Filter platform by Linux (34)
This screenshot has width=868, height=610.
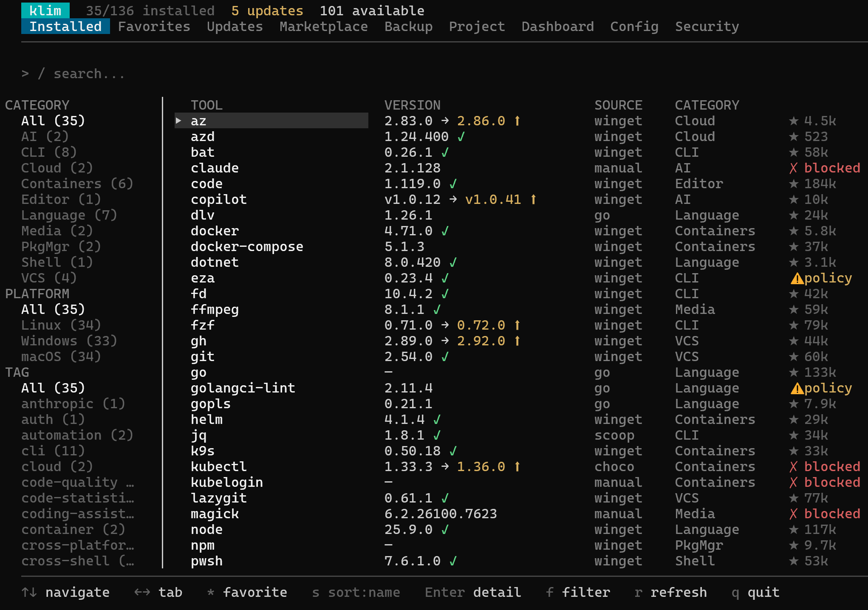61,325
